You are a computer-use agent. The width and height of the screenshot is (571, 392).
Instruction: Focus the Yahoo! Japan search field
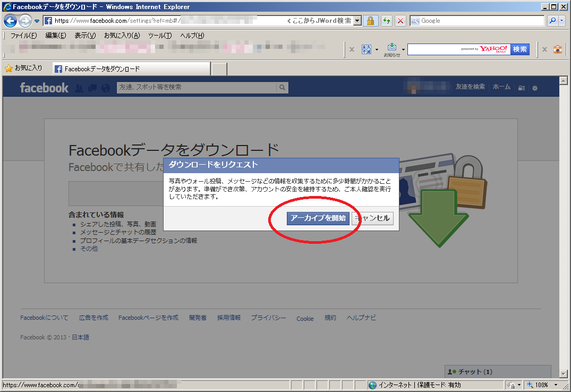point(459,49)
